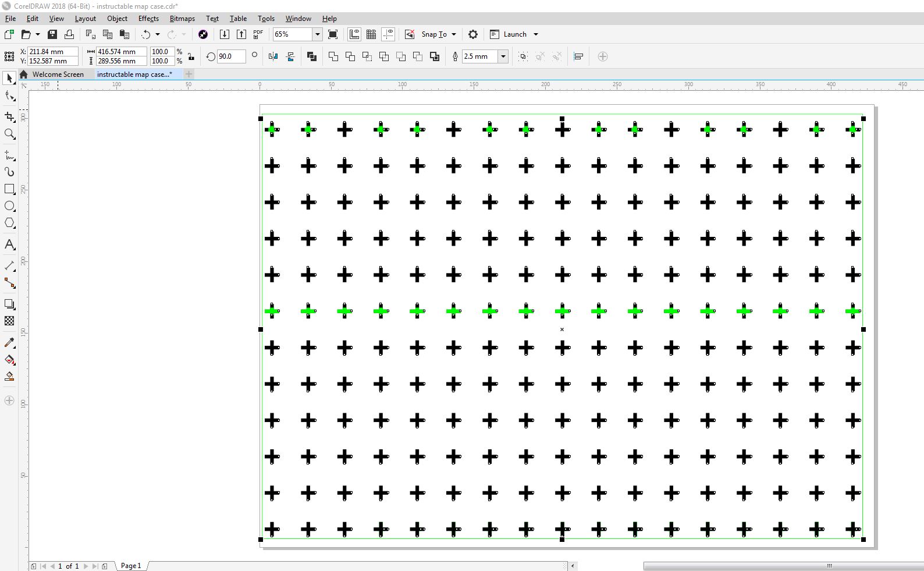Weld the selected objects

coord(333,56)
